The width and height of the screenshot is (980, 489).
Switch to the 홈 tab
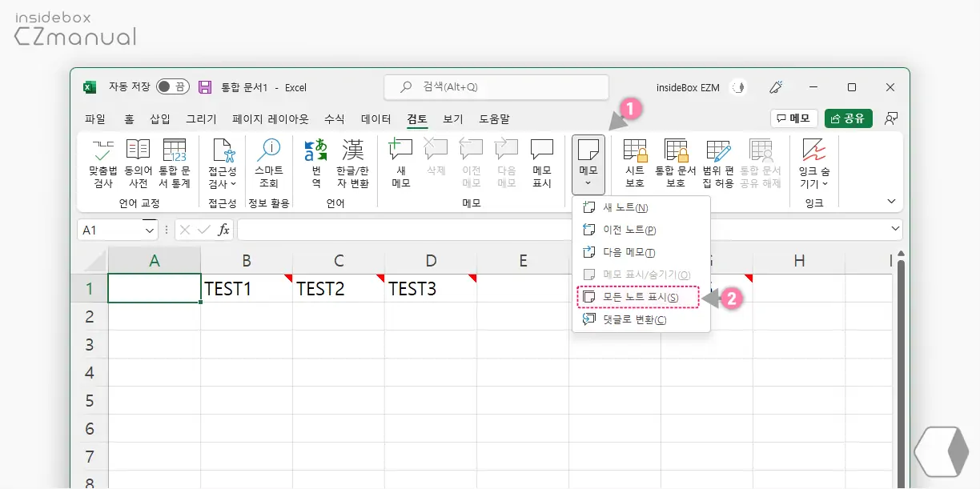(129, 118)
